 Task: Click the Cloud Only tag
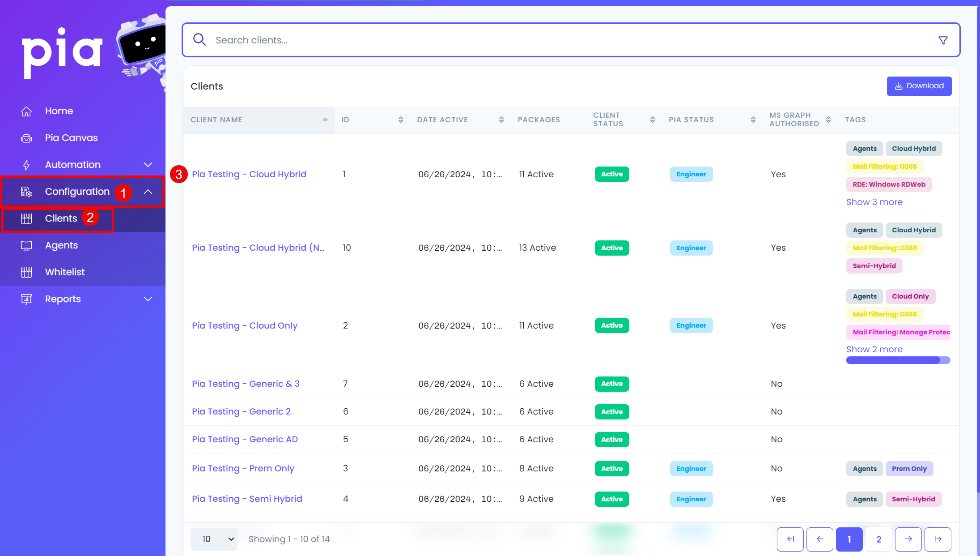click(910, 296)
